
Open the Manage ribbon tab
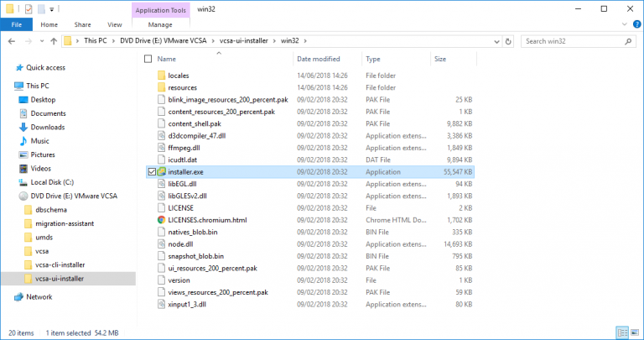pyautogui.click(x=160, y=24)
